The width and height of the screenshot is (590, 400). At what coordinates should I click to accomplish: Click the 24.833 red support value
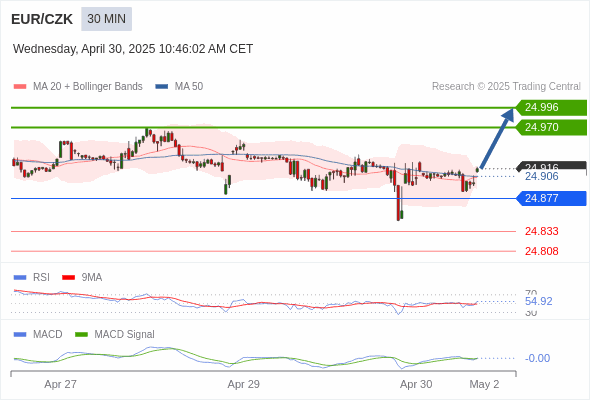click(541, 231)
